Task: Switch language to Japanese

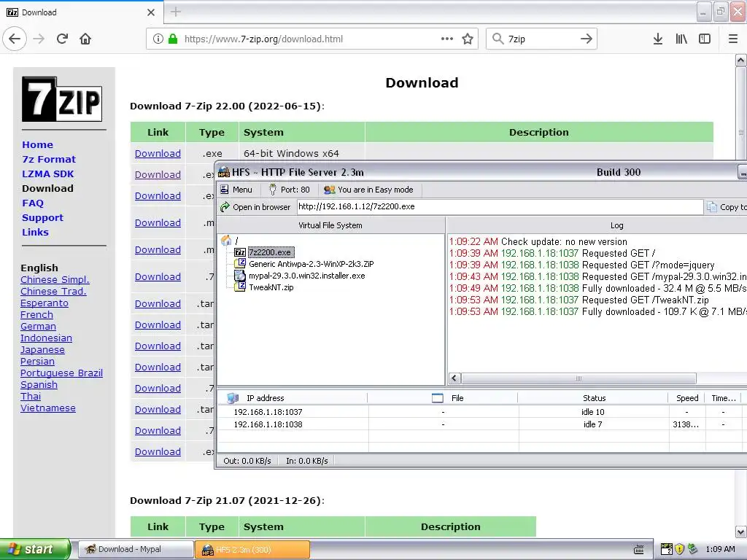Action: coord(42,350)
